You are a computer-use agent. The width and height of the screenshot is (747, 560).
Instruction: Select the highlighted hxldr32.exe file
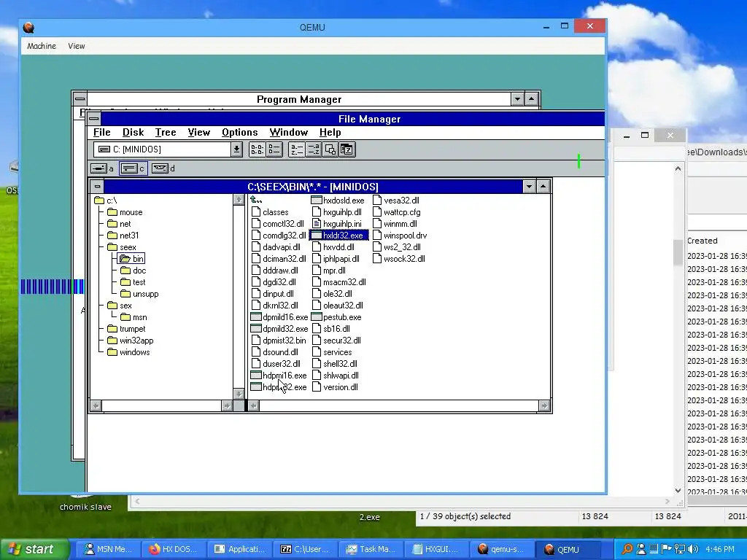338,236
